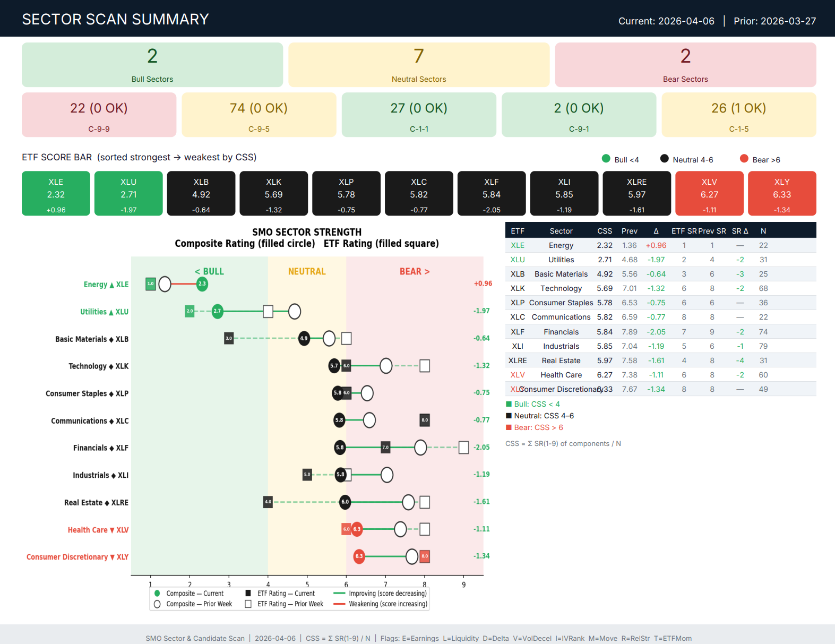Click Basic Materials composite circle 4.9

click(304, 338)
